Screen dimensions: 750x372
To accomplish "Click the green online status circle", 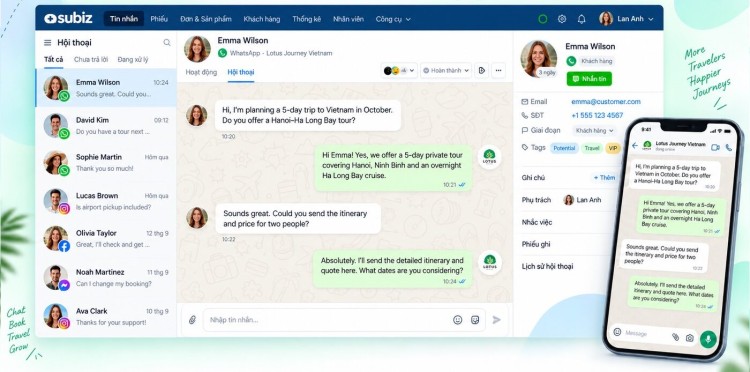I will pyautogui.click(x=543, y=19).
